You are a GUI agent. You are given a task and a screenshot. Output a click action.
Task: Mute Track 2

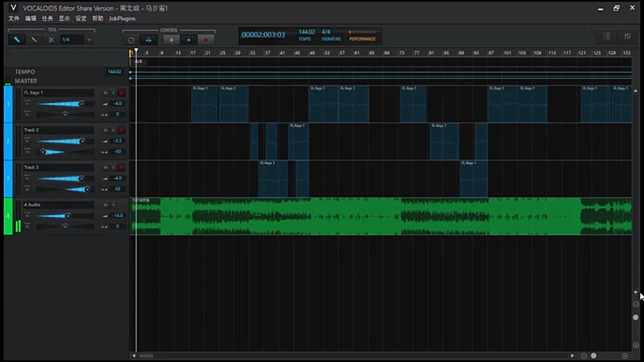105,130
